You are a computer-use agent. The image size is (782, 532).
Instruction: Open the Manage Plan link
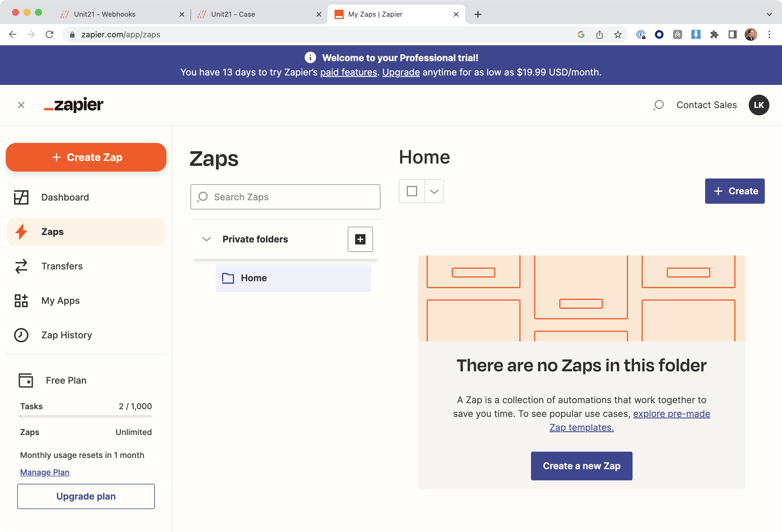45,472
